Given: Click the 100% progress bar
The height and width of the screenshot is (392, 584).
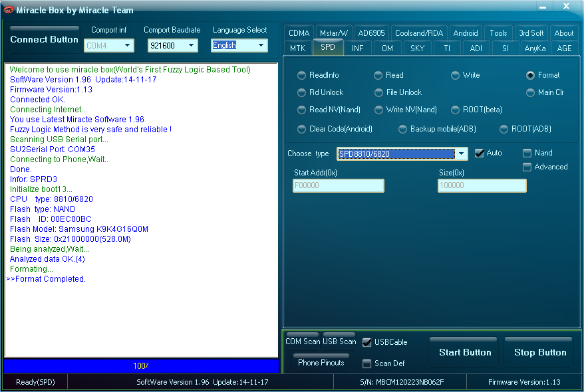Looking at the screenshot, I should point(141,366).
